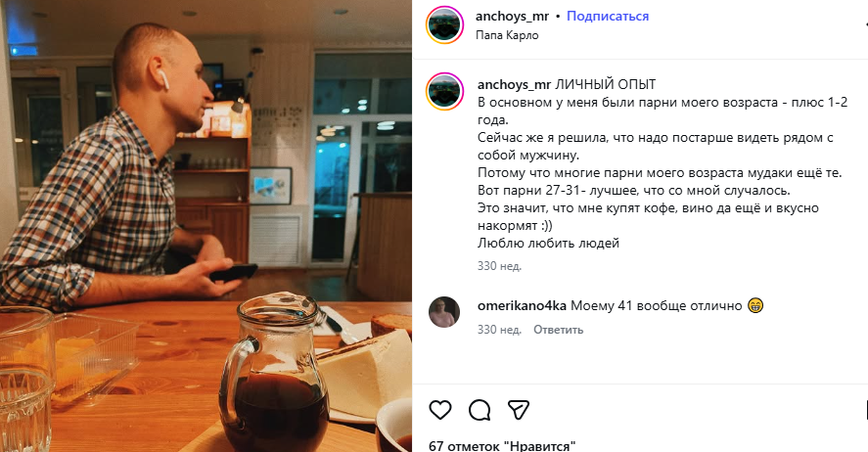The image size is (868, 452).
Task: Click the Подписаться follow link
Action: point(608,16)
